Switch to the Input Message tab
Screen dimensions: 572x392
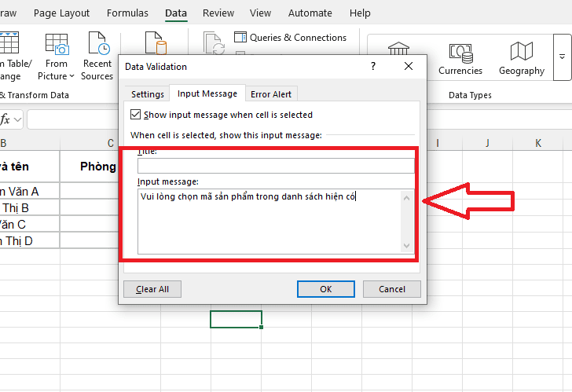(x=207, y=93)
